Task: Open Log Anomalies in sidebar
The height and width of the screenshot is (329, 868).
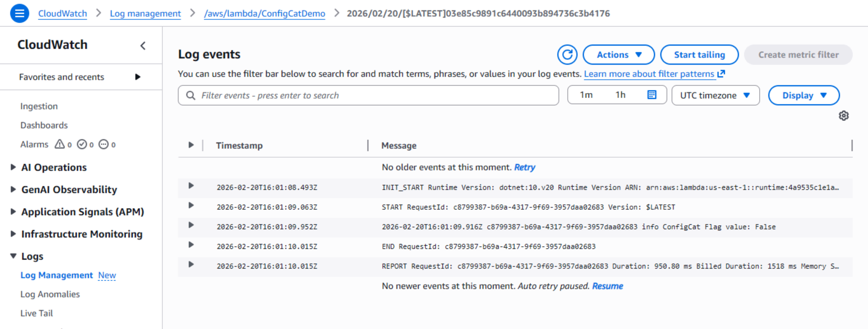Action: [50, 294]
